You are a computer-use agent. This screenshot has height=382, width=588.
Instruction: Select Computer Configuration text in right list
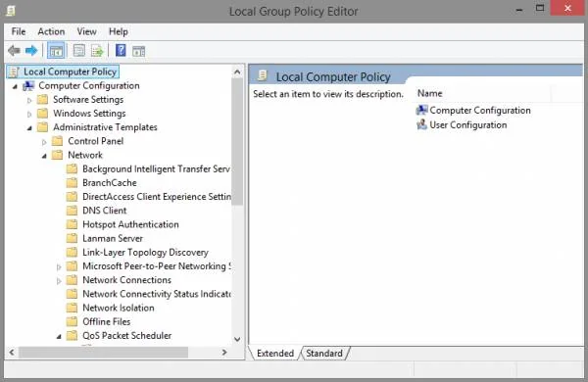480,111
